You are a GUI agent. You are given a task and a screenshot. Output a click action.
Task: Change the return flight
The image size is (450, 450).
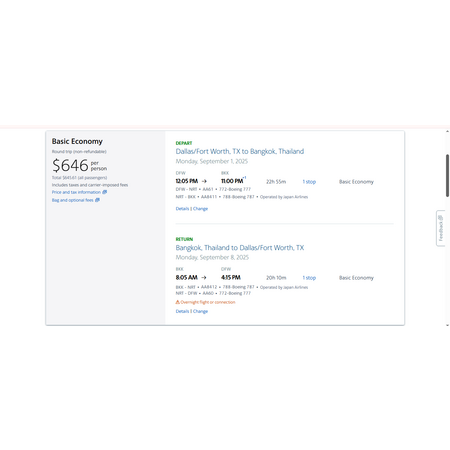click(200, 311)
